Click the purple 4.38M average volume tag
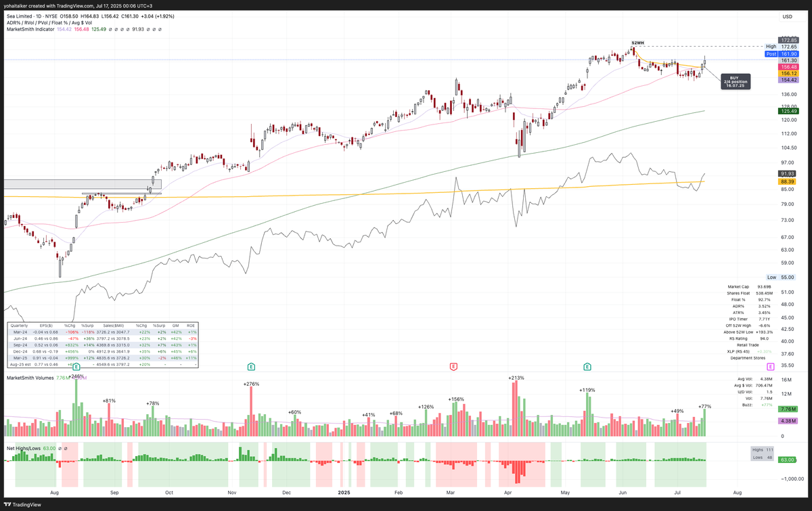This screenshot has height=511, width=812. coord(788,421)
